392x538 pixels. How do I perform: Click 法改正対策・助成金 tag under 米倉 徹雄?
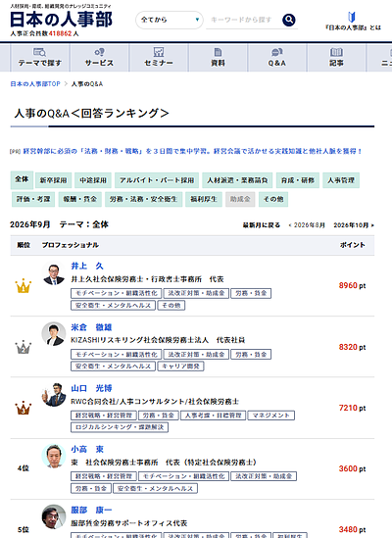196,355
